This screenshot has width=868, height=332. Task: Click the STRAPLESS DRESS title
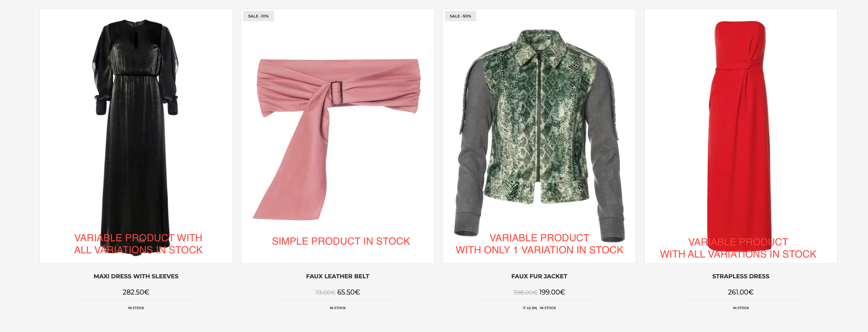(741, 276)
